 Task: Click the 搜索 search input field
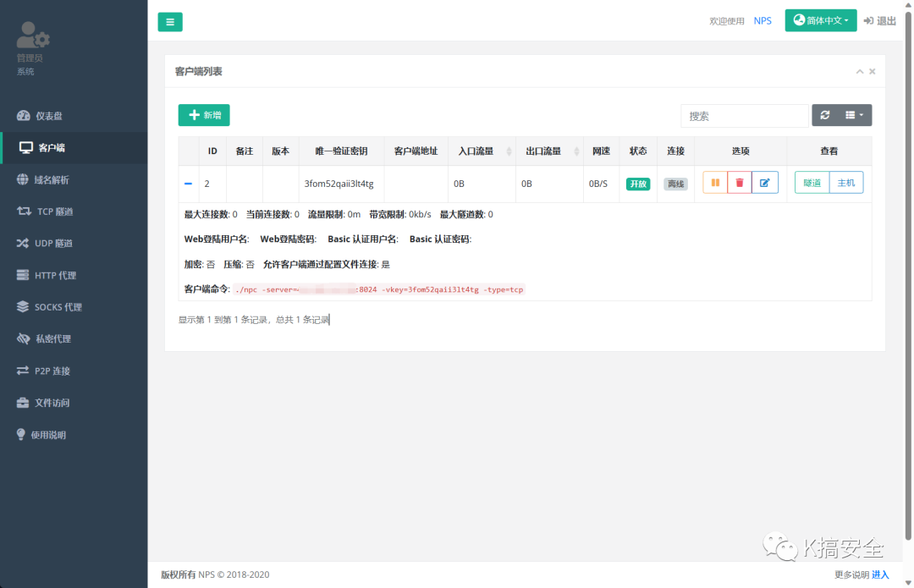(x=745, y=114)
